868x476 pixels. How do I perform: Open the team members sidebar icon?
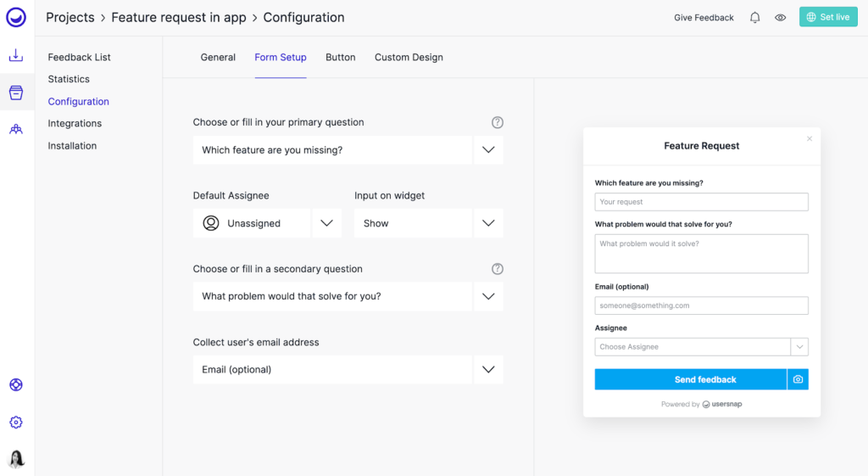[x=16, y=129]
